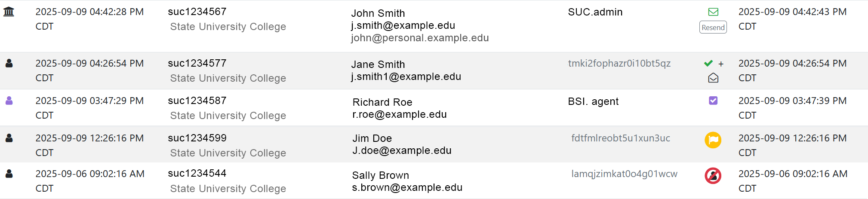Click the user icon beside suc1234544
Viewport: 868px width, 199px height.
[9, 174]
